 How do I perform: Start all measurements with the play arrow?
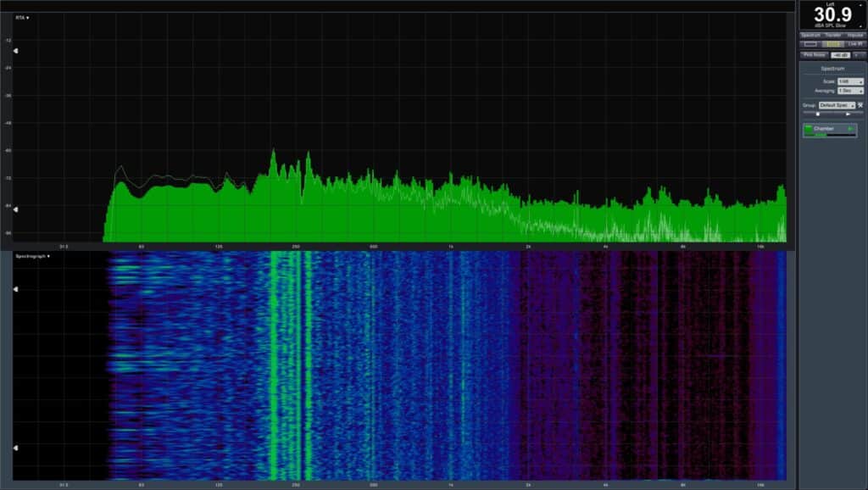tap(848, 114)
